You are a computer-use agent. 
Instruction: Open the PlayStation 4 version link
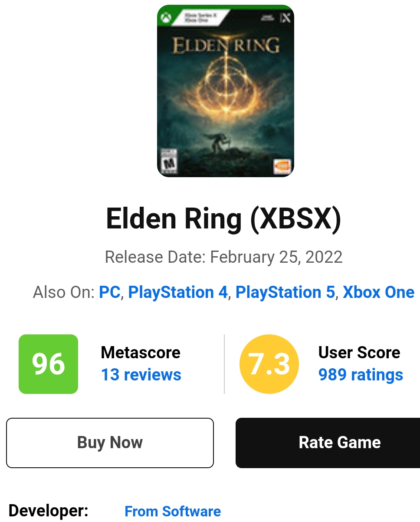[178, 292]
